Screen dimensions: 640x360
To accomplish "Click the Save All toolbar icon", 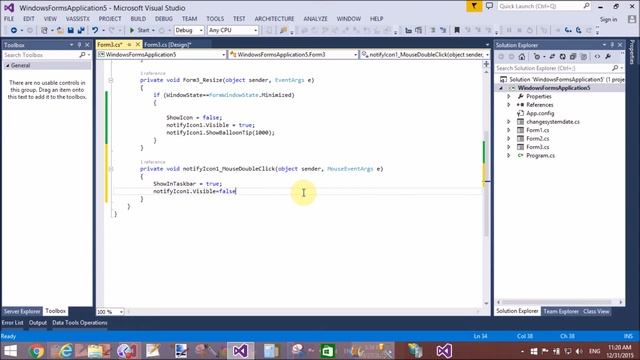I will click(81, 30).
